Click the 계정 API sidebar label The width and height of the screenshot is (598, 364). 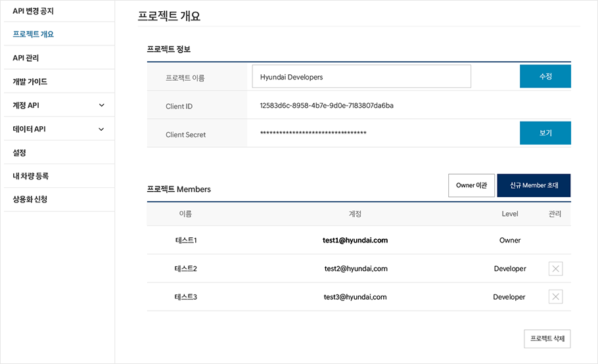point(26,105)
